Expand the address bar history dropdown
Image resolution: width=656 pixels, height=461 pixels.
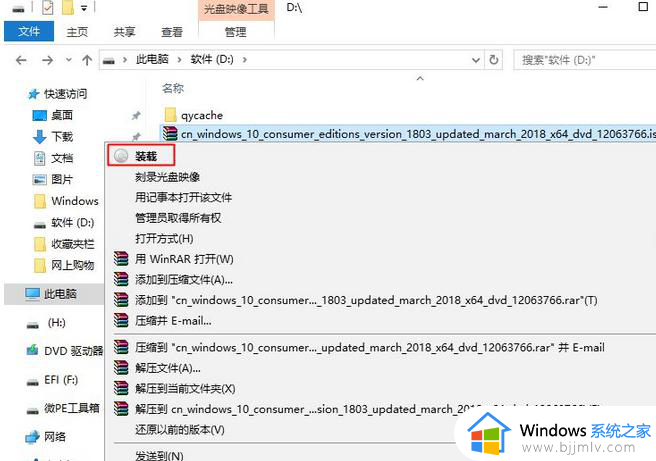(x=475, y=60)
